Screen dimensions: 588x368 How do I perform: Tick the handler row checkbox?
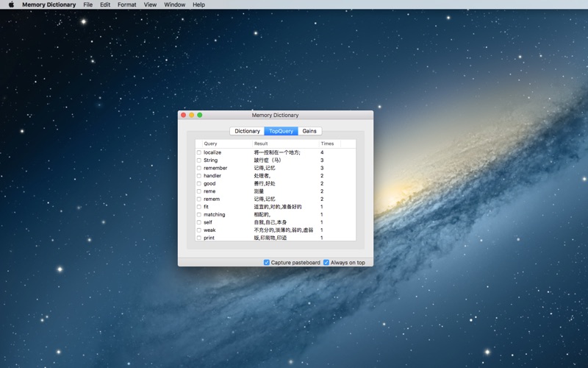198,176
